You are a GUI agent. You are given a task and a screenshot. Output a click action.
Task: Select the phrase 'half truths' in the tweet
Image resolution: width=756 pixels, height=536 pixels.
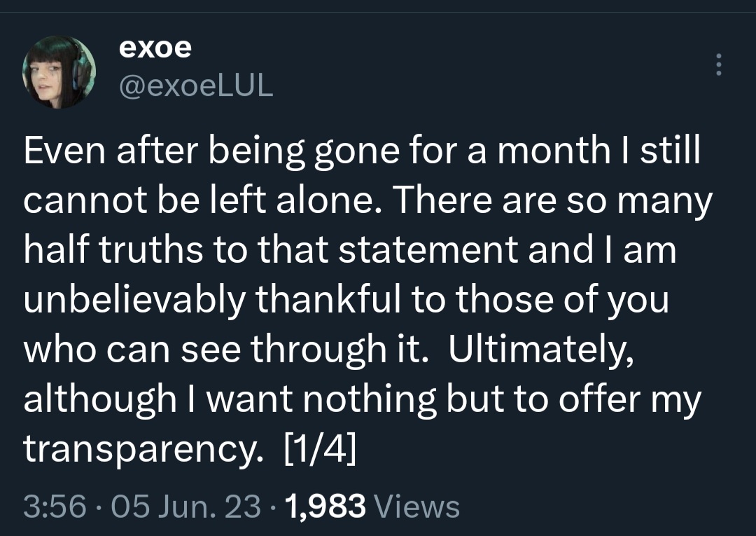click(113, 249)
